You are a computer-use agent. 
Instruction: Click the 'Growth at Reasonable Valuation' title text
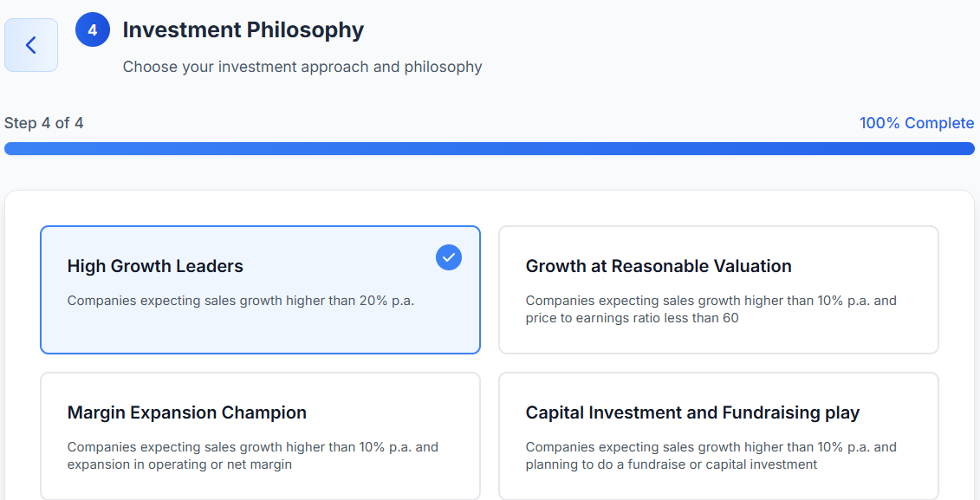coord(659,266)
